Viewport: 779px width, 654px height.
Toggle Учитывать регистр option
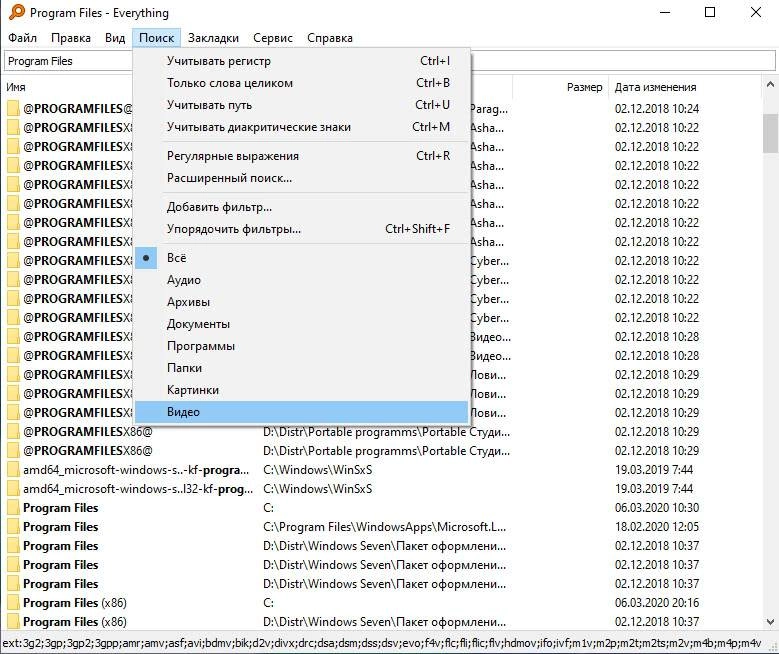coord(302,61)
